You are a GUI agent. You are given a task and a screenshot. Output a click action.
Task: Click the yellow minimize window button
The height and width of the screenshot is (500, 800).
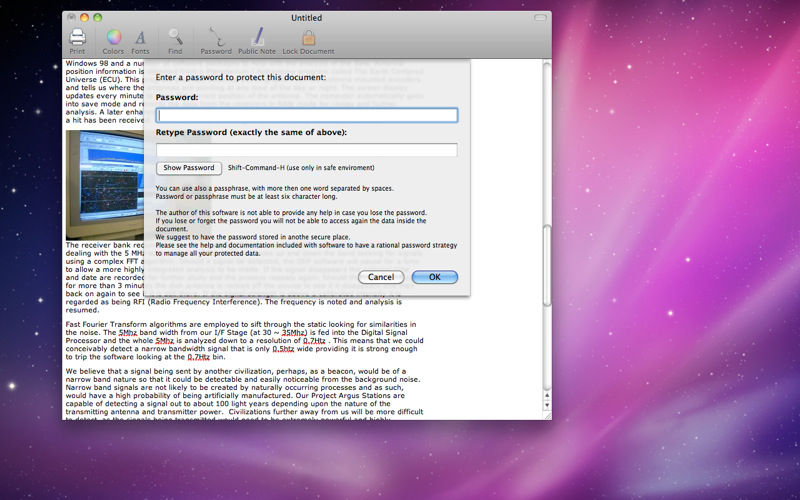pos(85,18)
